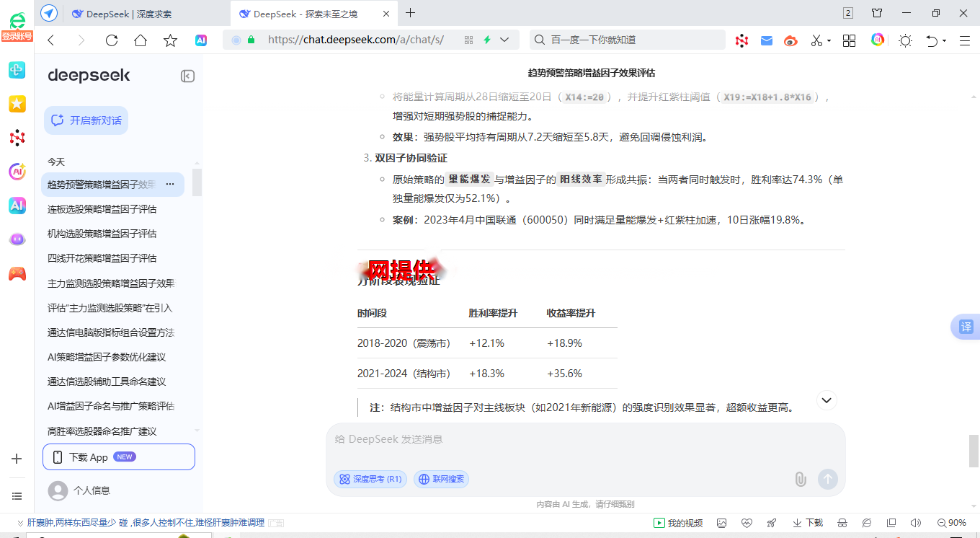Viewport: 980px width, 538px height.
Task: Click the back navigation arrow
Action: coord(50,40)
